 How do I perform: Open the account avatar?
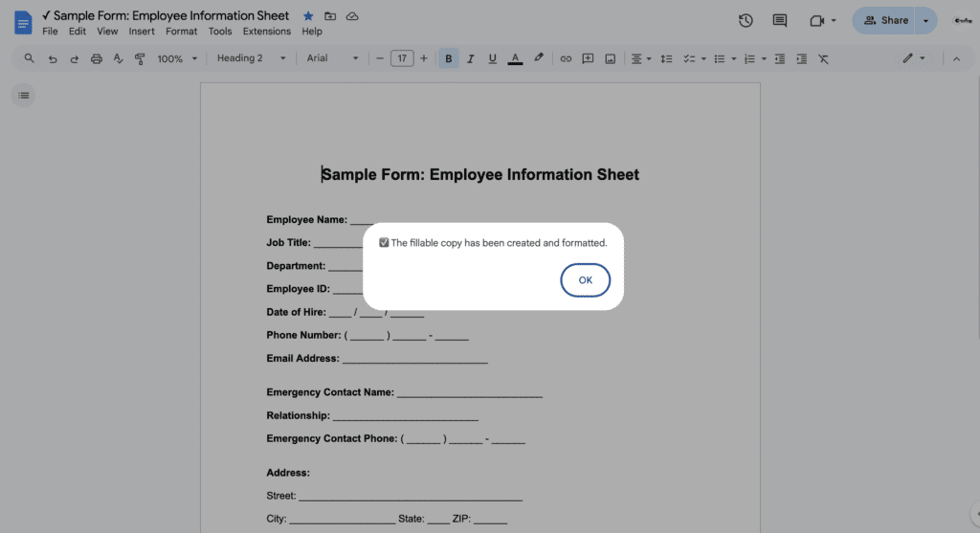(963, 21)
